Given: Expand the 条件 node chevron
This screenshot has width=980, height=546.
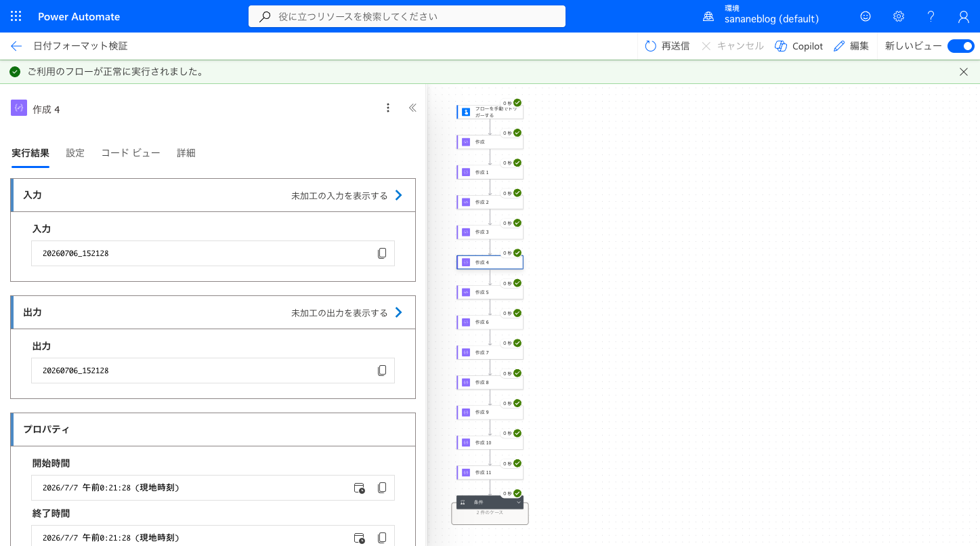Looking at the screenshot, I should [x=519, y=503].
